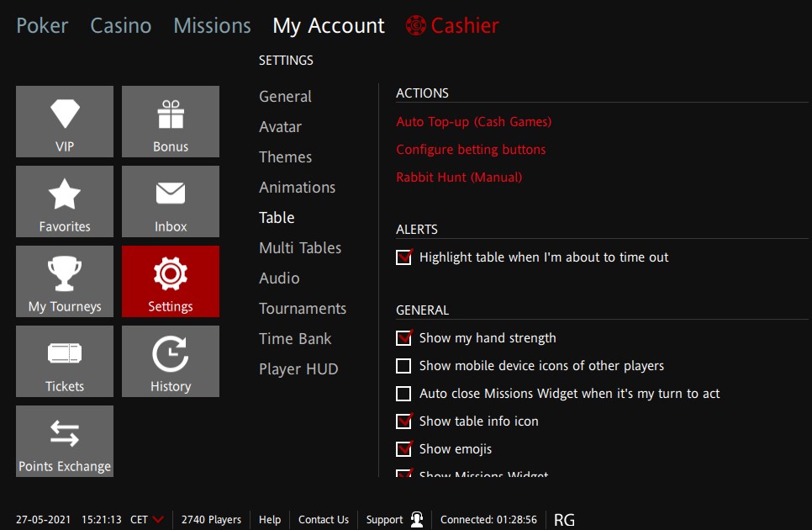
Task: Click the Support text in status bar
Action: 384,520
